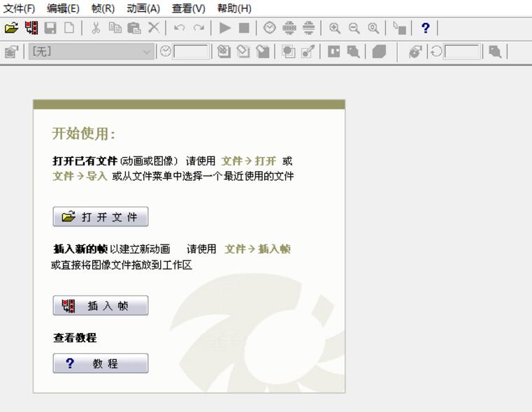This screenshot has width=532, height=412.
Task: Click the tilted dotted-outline rectangle icon
Action: pyautogui.click(x=243, y=52)
